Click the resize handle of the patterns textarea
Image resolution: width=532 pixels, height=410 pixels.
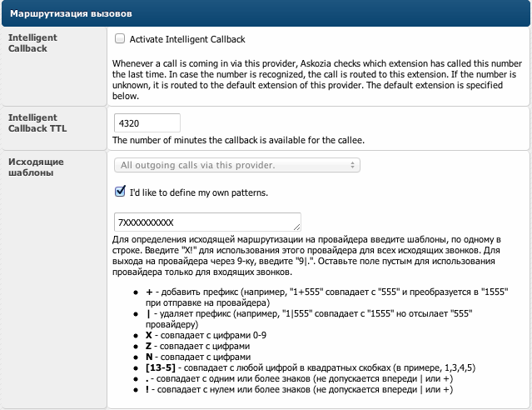point(297,227)
